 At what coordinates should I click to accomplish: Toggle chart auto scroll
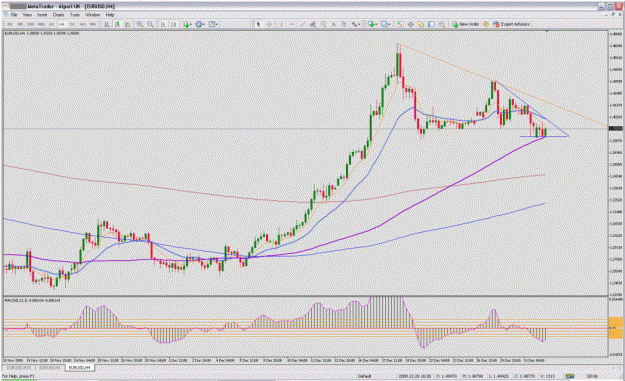pos(163,24)
